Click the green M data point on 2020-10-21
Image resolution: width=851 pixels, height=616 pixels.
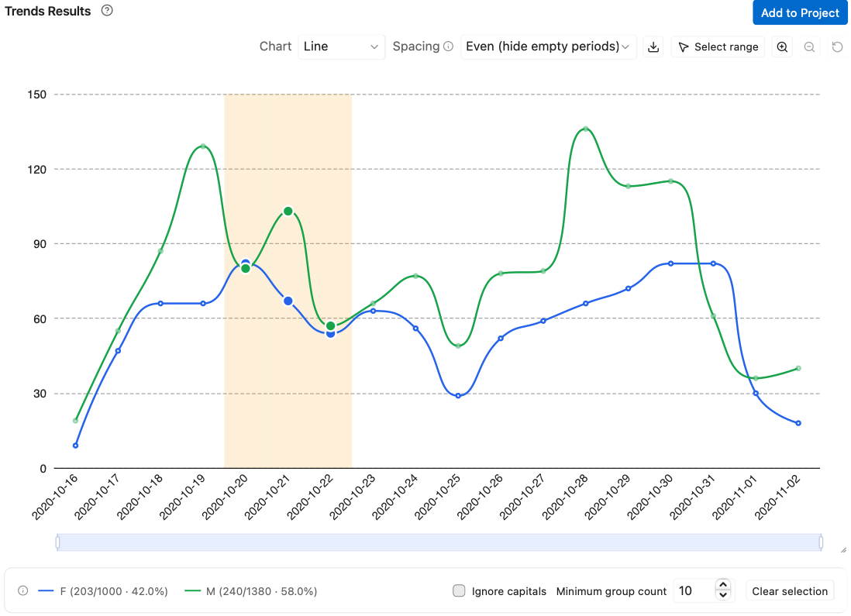point(288,211)
